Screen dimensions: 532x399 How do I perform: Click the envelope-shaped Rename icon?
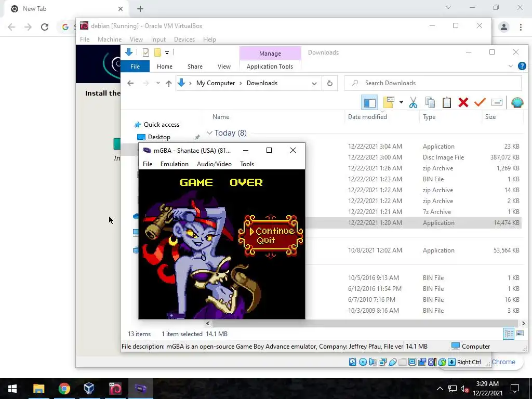click(496, 102)
